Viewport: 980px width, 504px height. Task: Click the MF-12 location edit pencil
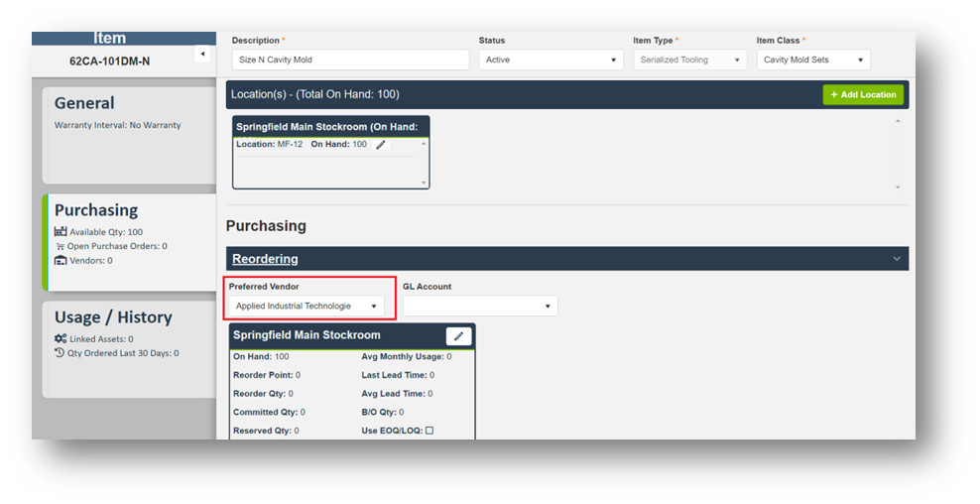tap(381, 145)
